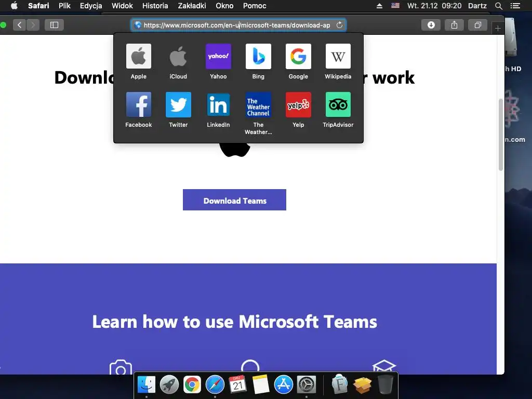Open App Store from the Dock
532x399 pixels.
pos(283,384)
